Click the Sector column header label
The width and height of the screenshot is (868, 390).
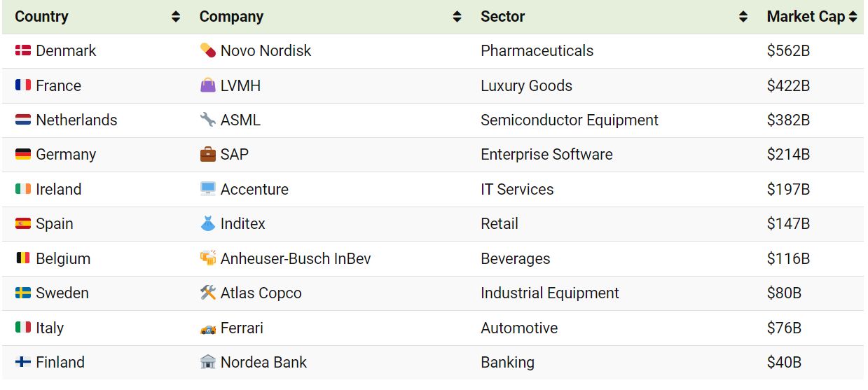pyautogui.click(x=502, y=17)
